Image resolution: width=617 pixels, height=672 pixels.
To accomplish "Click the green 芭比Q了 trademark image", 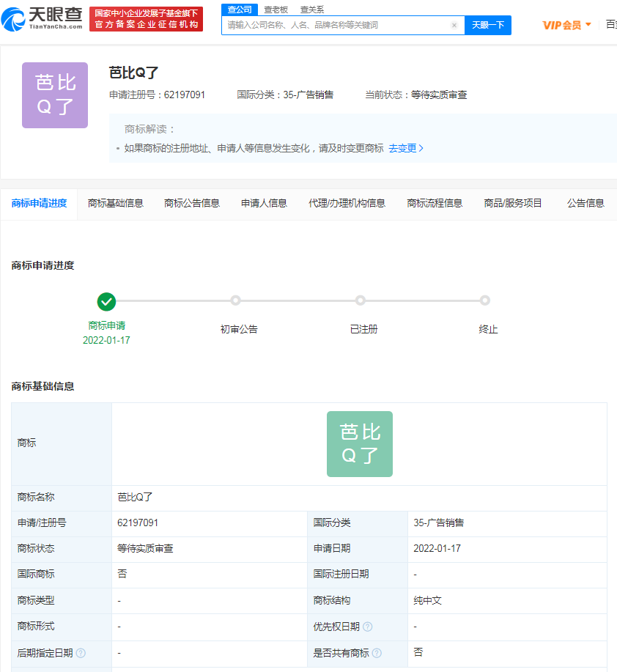I will coord(359,444).
